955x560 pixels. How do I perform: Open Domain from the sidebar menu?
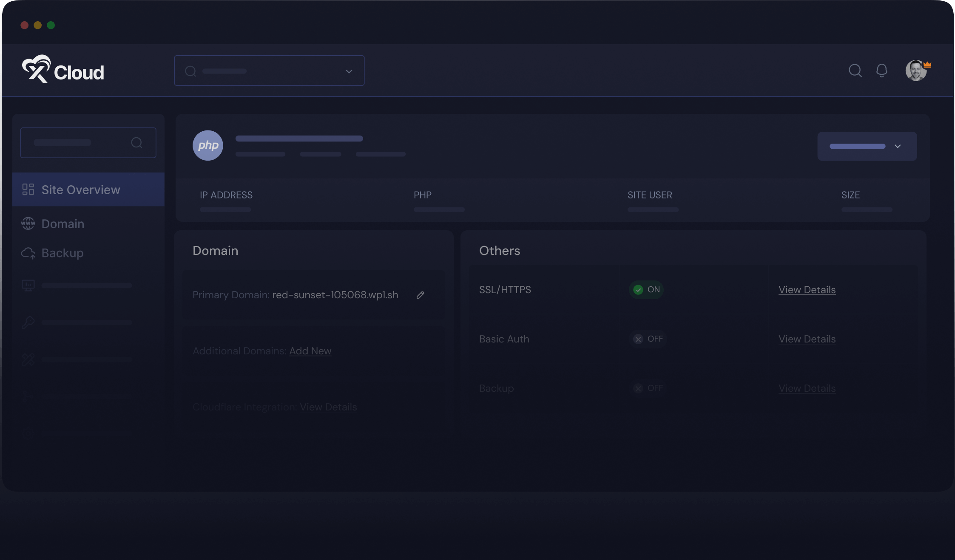63,224
